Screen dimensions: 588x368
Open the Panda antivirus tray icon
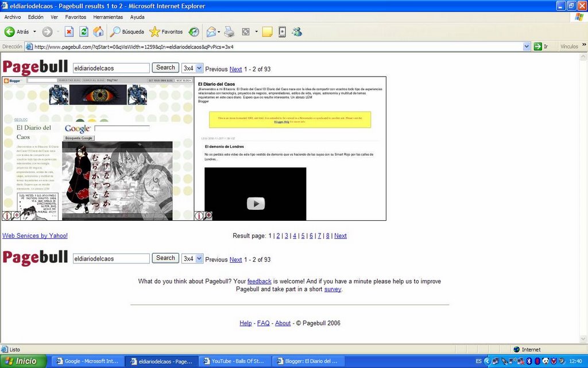point(546,361)
